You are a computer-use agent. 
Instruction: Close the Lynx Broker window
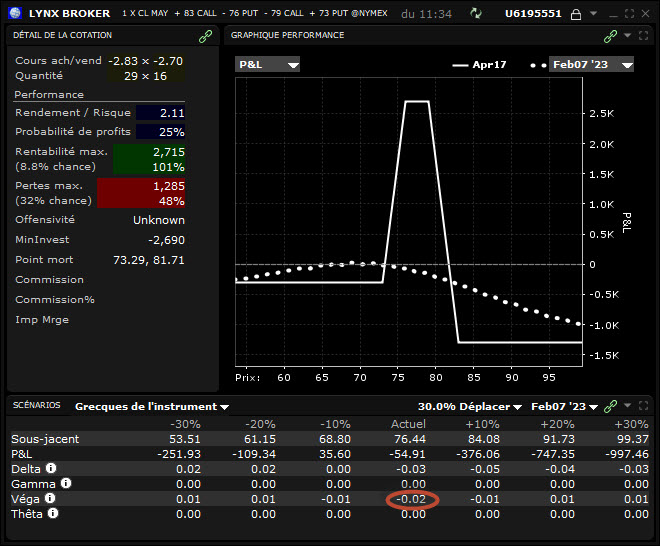pyautogui.click(x=645, y=13)
